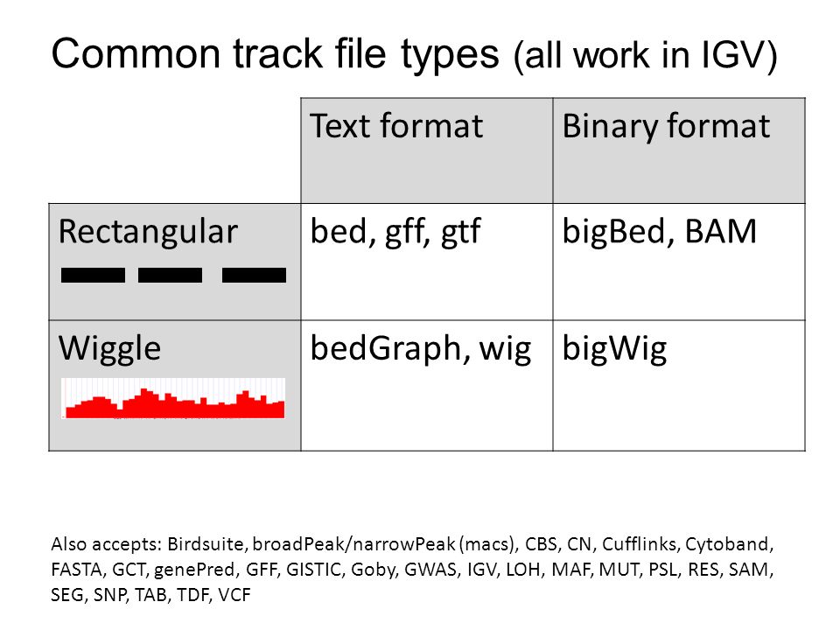The height and width of the screenshot is (630, 840).
Task: Select the slide title text
Action: coord(414,54)
